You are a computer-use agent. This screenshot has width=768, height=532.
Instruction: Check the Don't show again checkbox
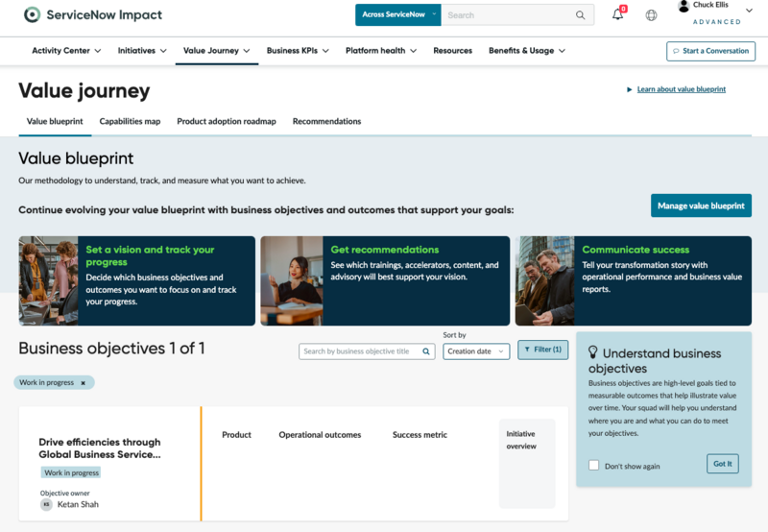pos(593,466)
